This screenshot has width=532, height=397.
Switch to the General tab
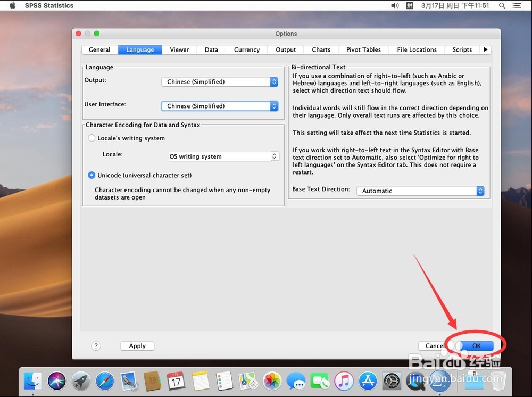click(x=99, y=49)
